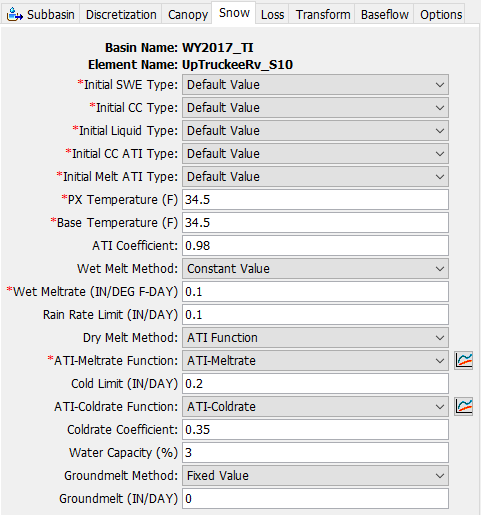The image size is (481, 515).
Task: Click the Groundmelt IN/DAY field
Action: 315,499
